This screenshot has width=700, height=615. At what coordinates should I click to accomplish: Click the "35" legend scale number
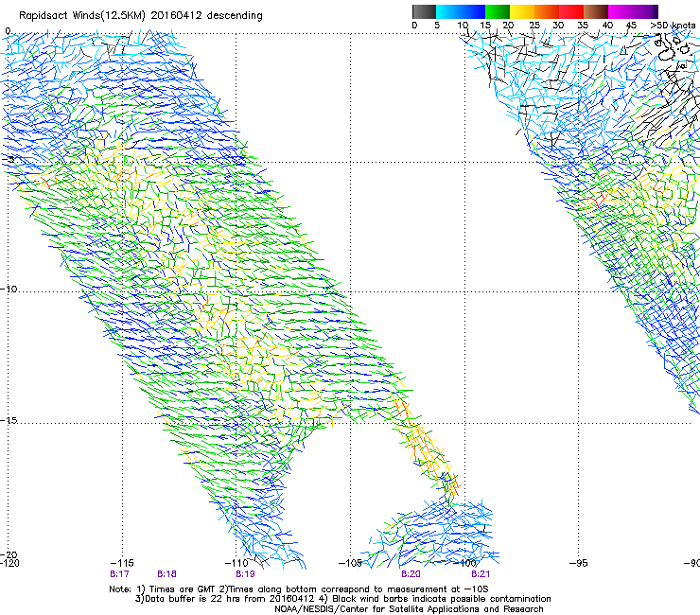pos(583,25)
